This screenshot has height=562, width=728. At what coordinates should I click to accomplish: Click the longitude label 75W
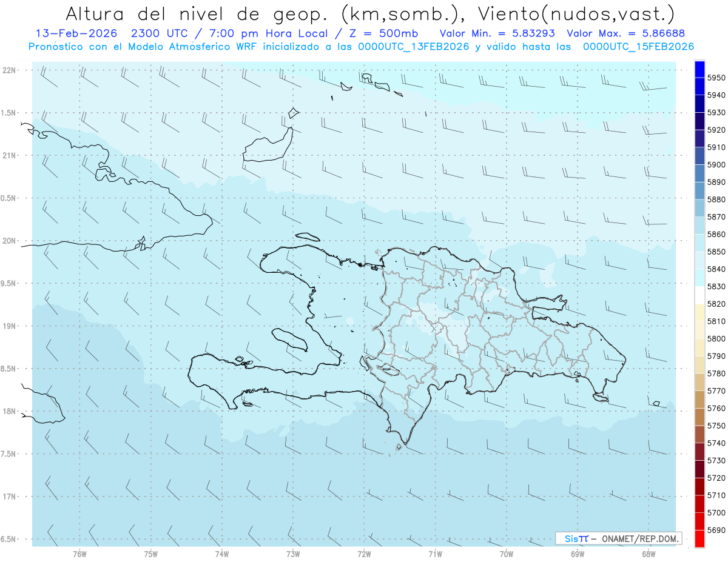pyautogui.click(x=151, y=554)
